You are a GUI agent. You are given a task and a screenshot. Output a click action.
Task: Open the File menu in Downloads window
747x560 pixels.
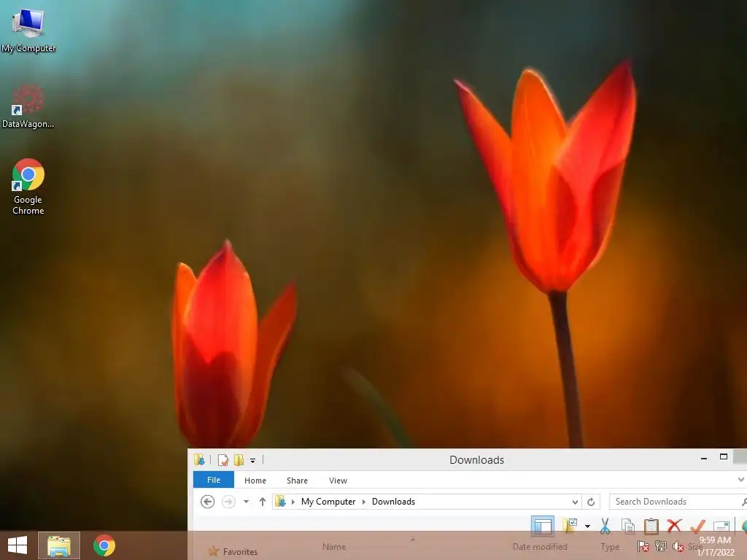click(x=214, y=480)
